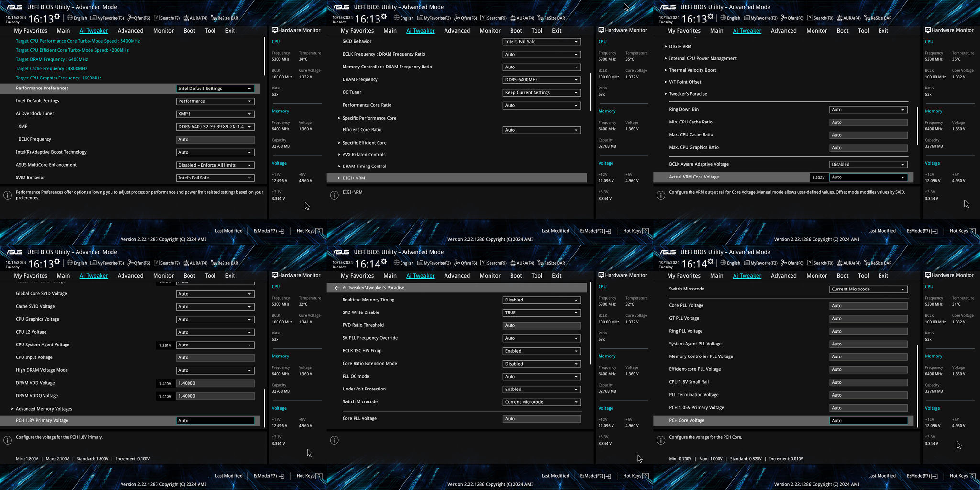Click the Hot Keys icon on Ring Down Bin screen

(972, 231)
